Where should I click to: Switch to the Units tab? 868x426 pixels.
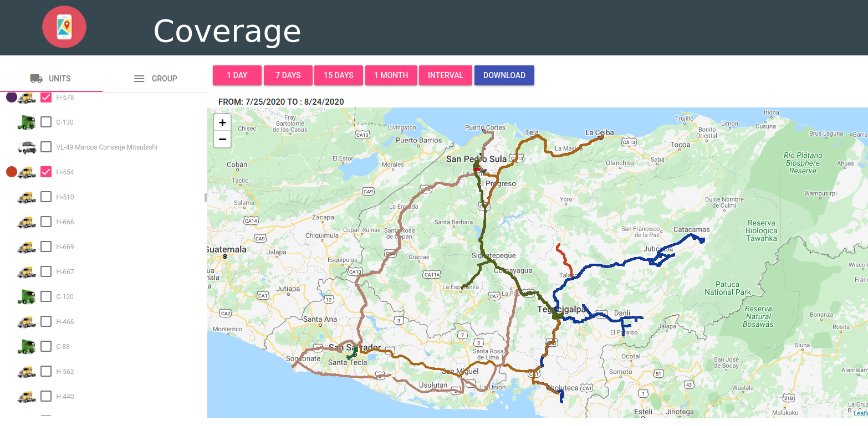[x=51, y=79]
